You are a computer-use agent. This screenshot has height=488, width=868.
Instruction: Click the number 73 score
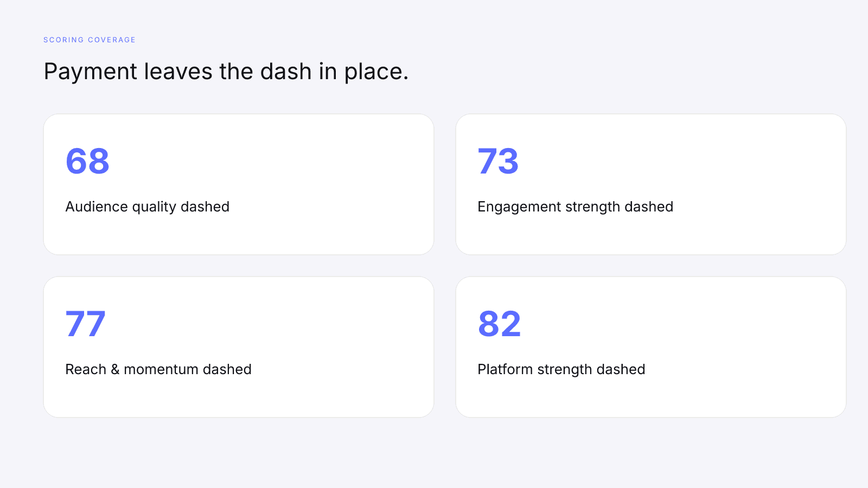click(498, 161)
